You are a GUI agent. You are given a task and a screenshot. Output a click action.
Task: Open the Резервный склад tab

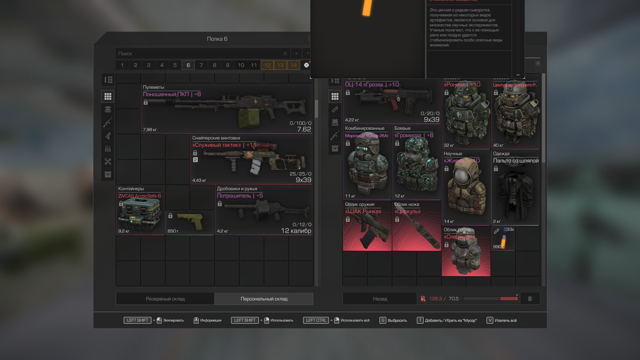point(165,299)
